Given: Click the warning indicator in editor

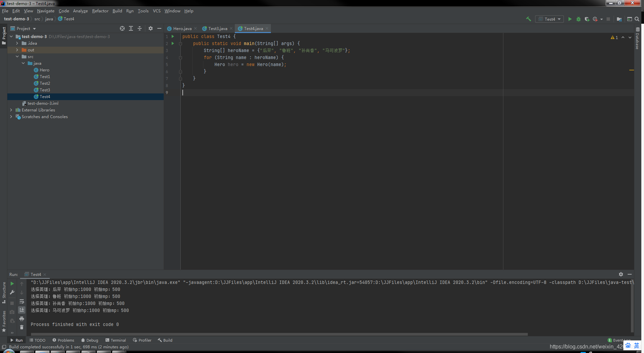Looking at the screenshot, I should 614,37.
